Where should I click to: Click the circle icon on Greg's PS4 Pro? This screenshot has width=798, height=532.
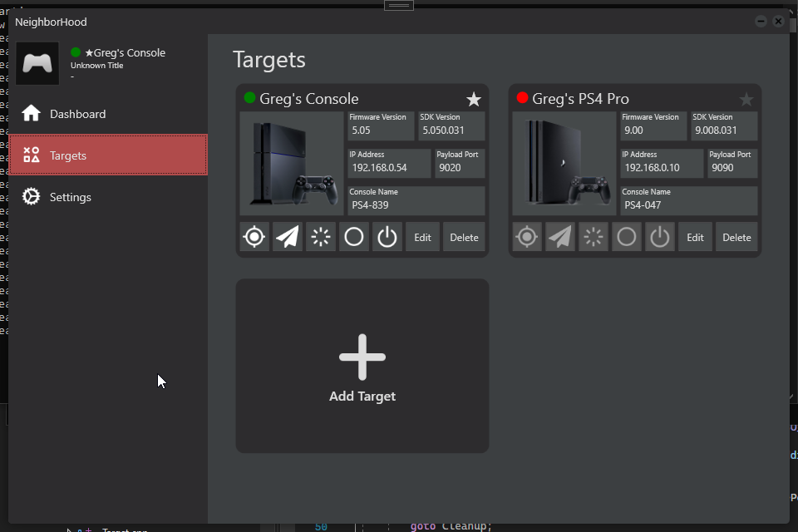pos(627,237)
